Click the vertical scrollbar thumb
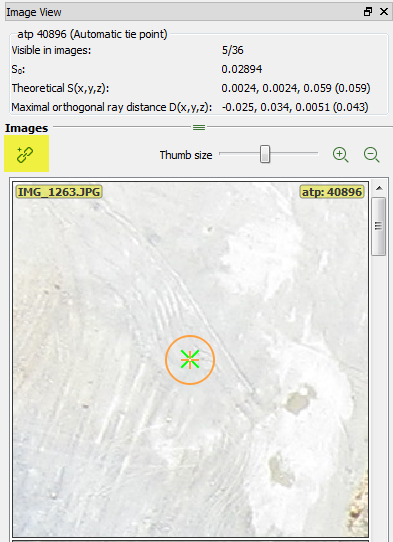 click(378, 226)
